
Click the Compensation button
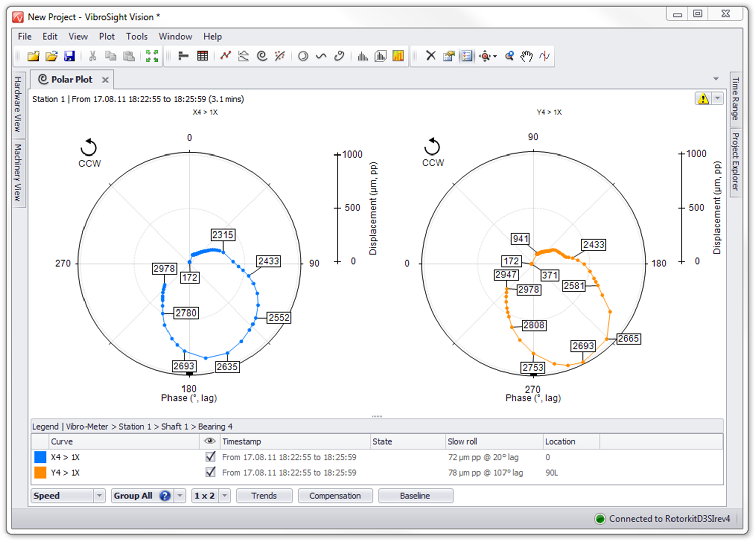[335, 496]
